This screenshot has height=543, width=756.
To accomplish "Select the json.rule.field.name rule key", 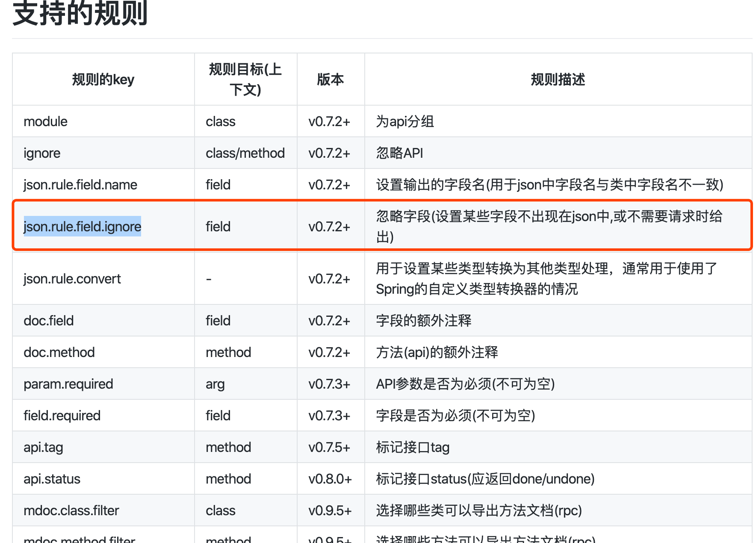I will pos(80,184).
